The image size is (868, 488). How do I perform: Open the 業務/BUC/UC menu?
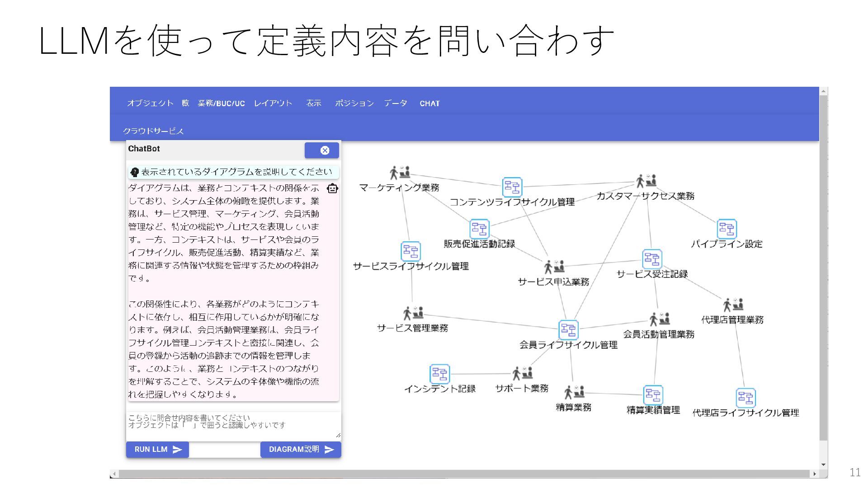coord(221,103)
